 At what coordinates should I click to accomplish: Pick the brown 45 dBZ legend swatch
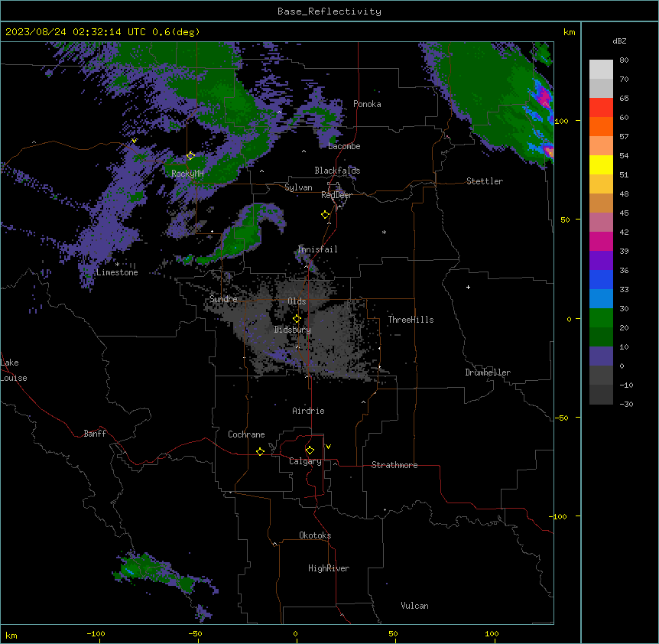tap(601, 203)
